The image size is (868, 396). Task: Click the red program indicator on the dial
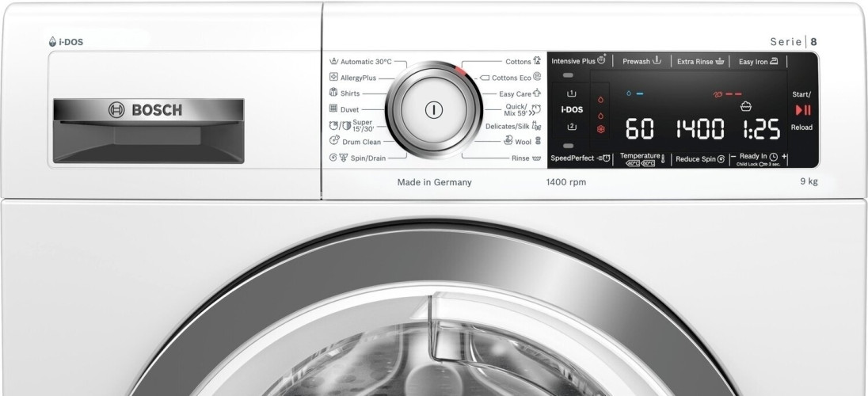point(461,72)
